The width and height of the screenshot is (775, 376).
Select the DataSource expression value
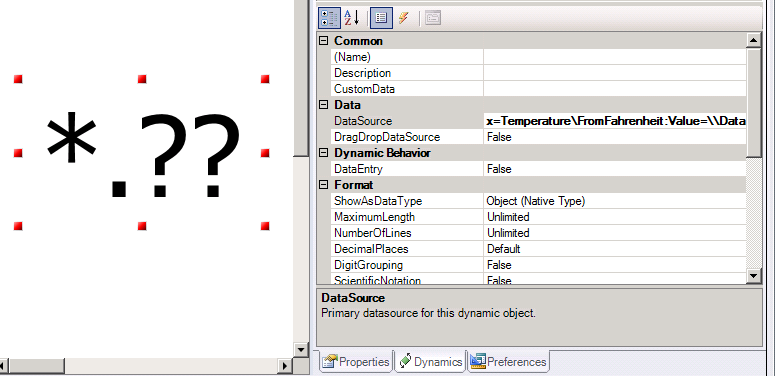[x=614, y=121]
